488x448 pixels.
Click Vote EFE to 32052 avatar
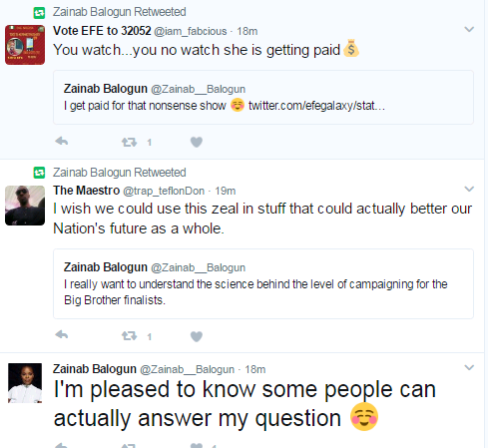pyautogui.click(x=25, y=45)
